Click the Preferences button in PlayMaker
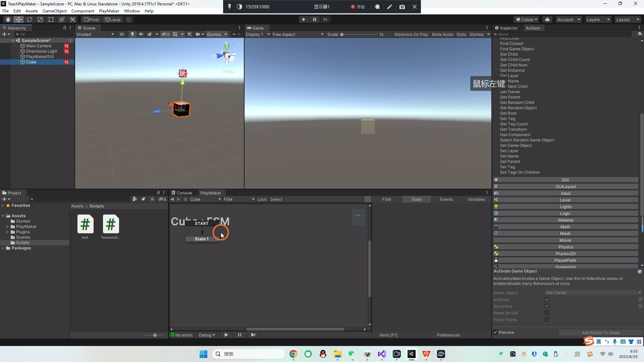The image size is (644, 362). pos(448,335)
